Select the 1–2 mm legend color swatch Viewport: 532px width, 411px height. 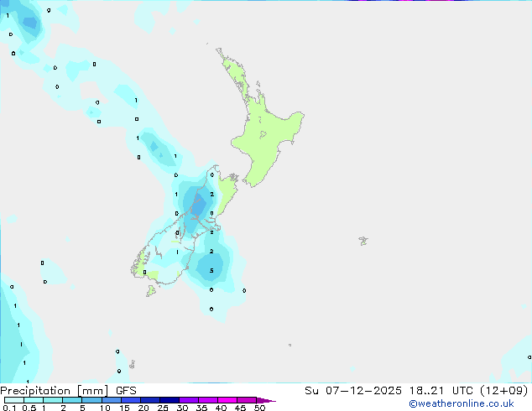53,400
